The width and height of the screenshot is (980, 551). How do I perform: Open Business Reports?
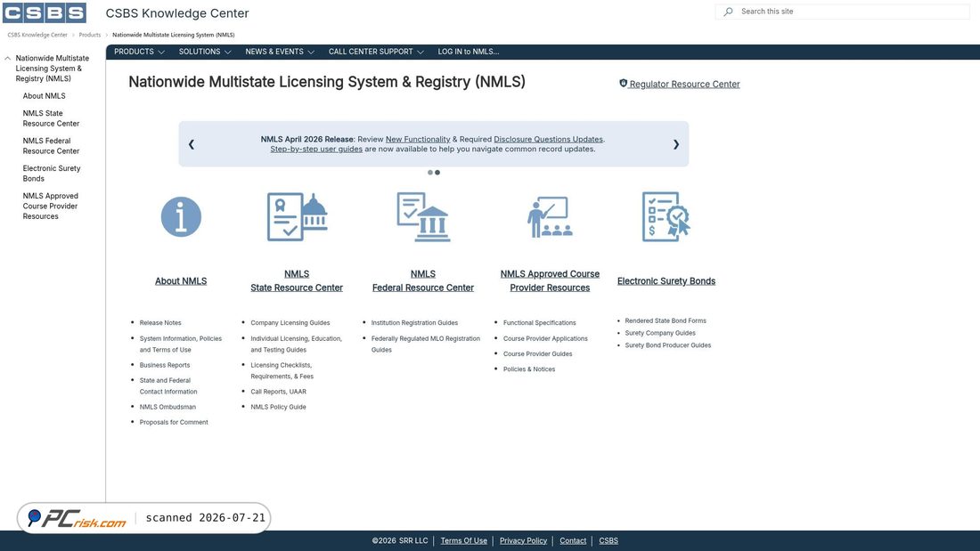[165, 366]
